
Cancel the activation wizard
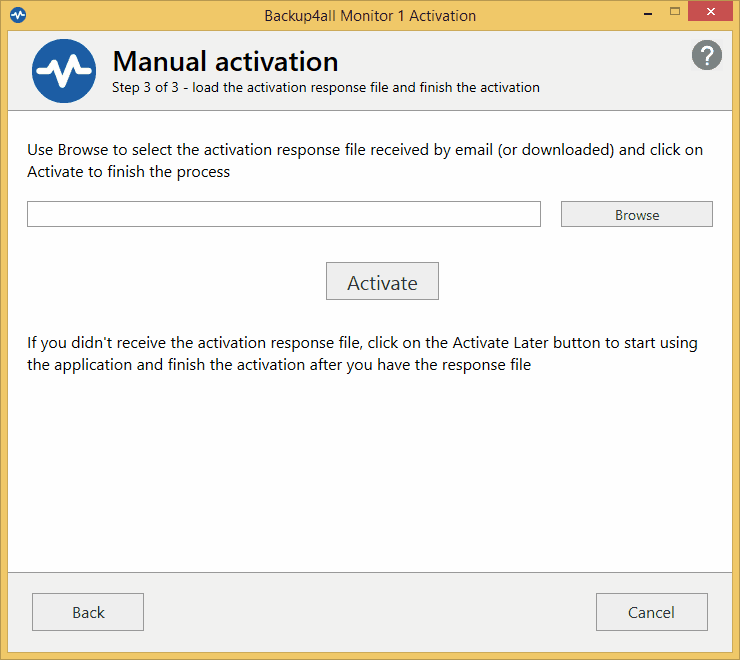pyautogui.click(x=652, y=612)
